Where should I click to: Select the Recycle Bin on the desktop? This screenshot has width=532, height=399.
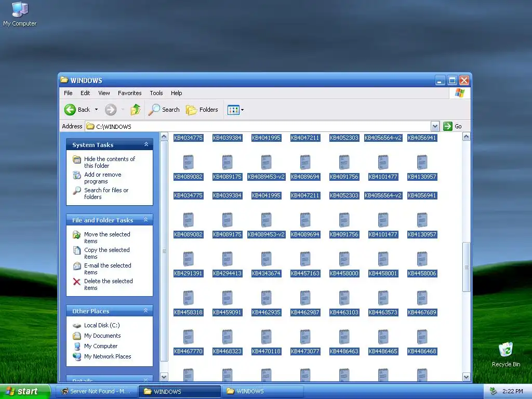(x=506, y=354)
